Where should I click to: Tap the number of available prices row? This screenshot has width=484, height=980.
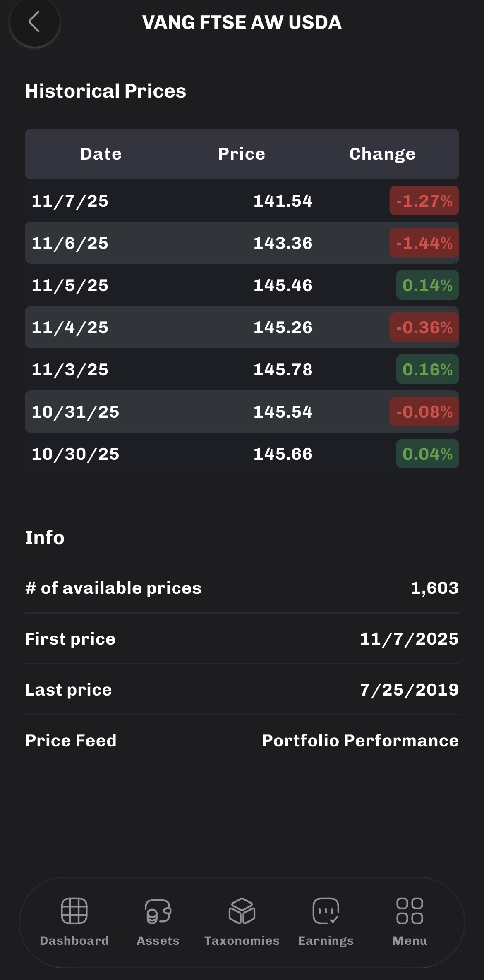(242, 588)
